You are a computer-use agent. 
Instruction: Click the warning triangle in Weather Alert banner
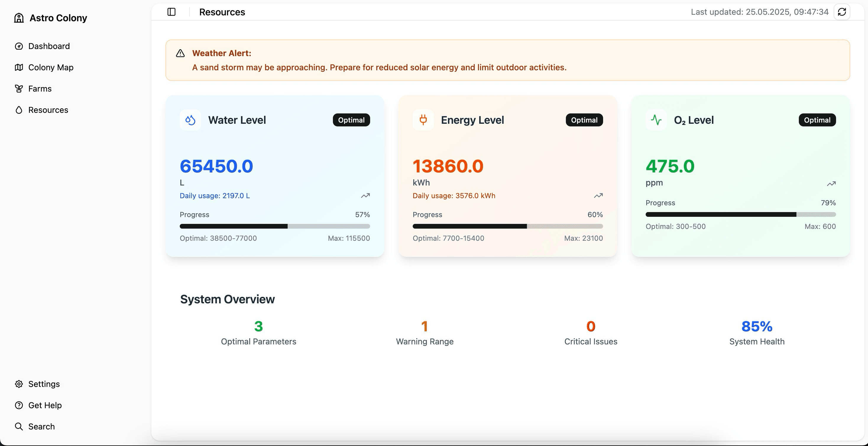180,53
